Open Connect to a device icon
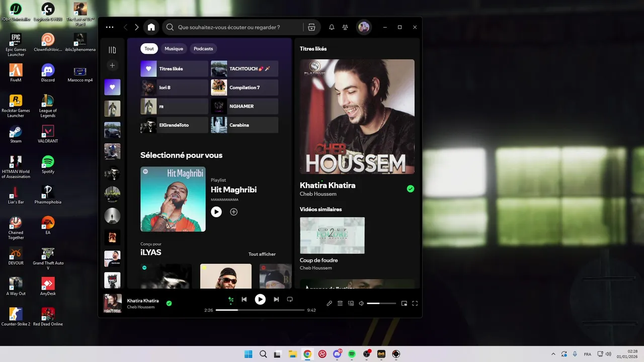644x362 pixels. (x=351, y=303)
